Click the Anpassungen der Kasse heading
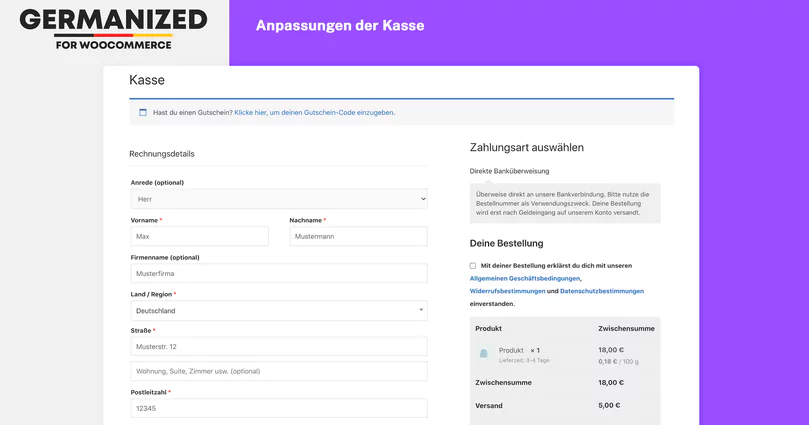809x425 pixels. [340, 25]
